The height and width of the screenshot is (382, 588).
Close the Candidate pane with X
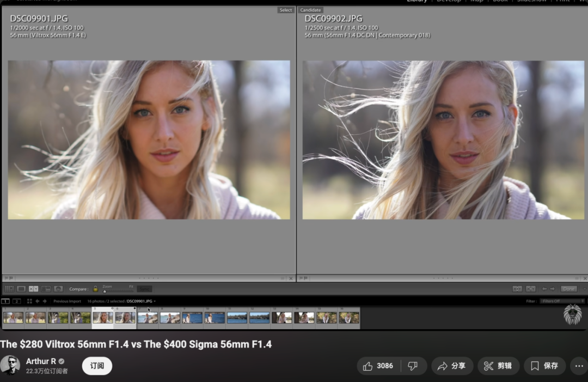tap(585, 278)
